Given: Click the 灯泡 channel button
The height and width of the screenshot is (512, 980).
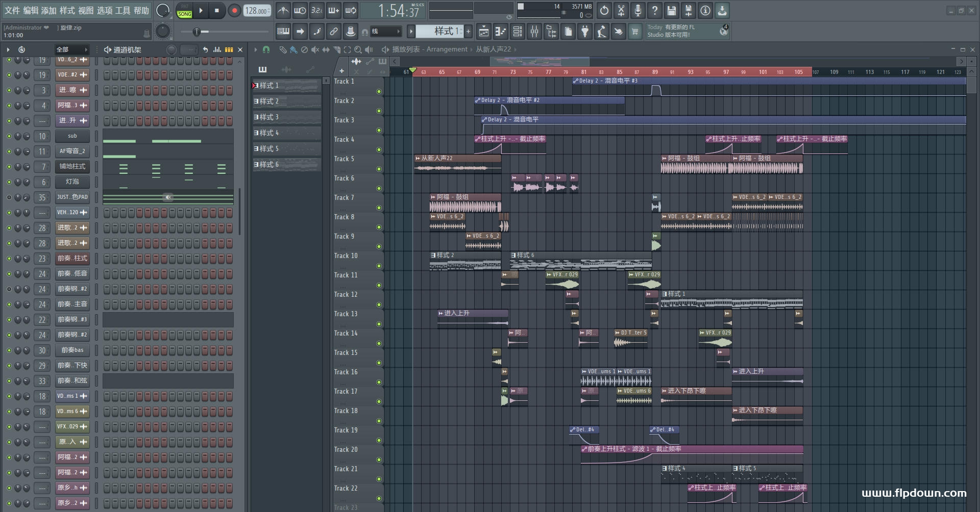Looking at the screenshot, I should pos(72,182).
